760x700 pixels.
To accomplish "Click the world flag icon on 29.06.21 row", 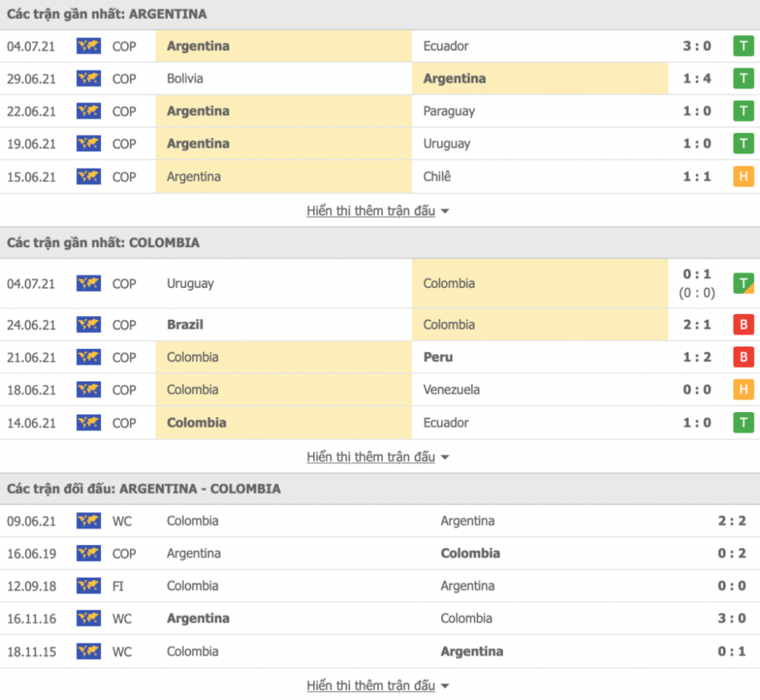I will pos(89,78).
